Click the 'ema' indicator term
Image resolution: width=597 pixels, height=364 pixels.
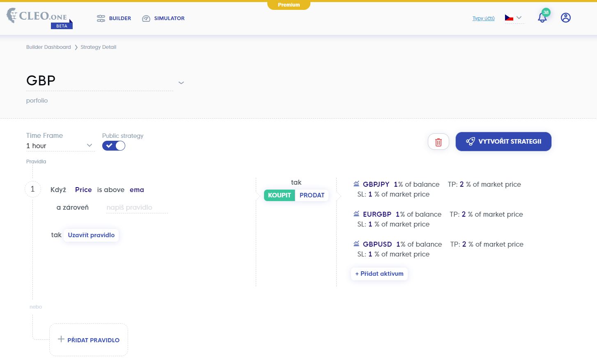pyautogui.click(x=137, y=190)
